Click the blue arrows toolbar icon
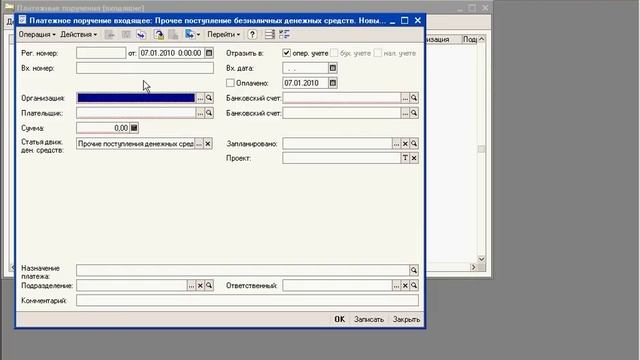This screenshot has width=640, height=360. click(141, 35)
